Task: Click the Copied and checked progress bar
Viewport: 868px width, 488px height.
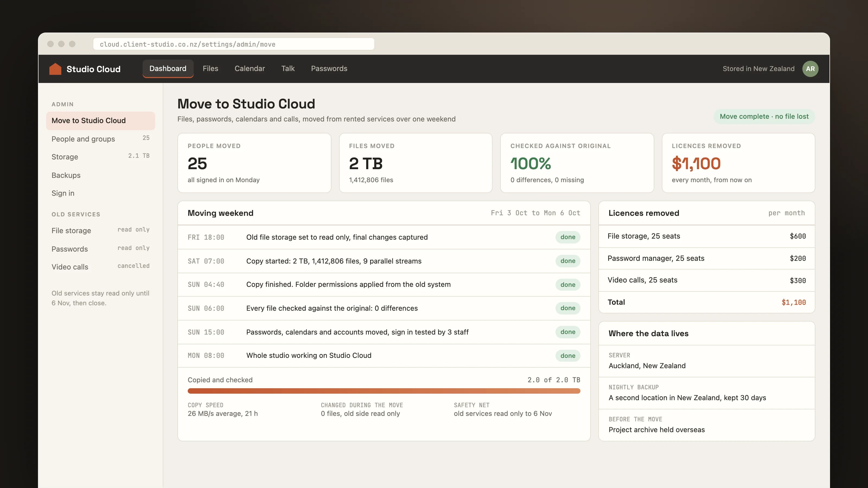Action: [384, 391]
